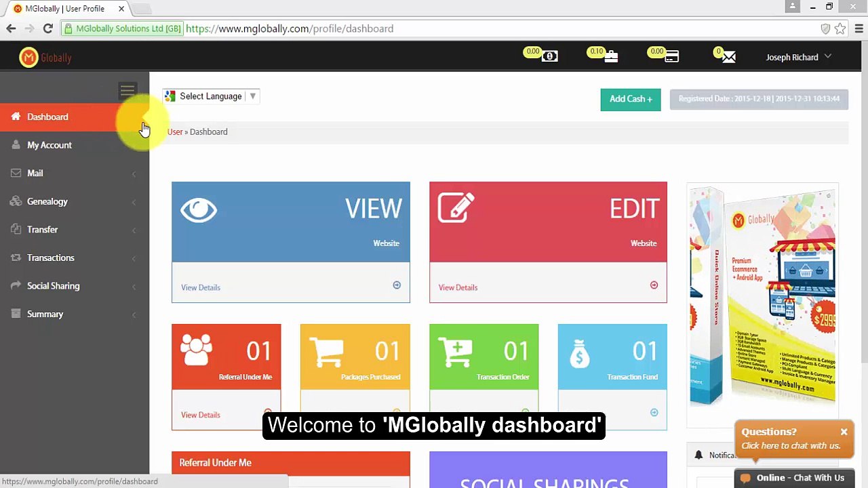
Task: Open My Account in the sidebar
Action: coord(75,145)
